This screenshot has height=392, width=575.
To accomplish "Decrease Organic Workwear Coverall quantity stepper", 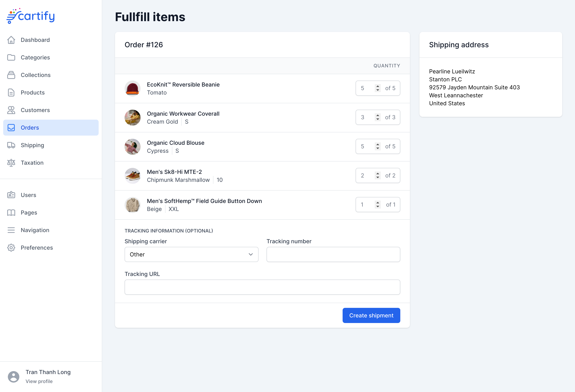I will coord(378,119).
